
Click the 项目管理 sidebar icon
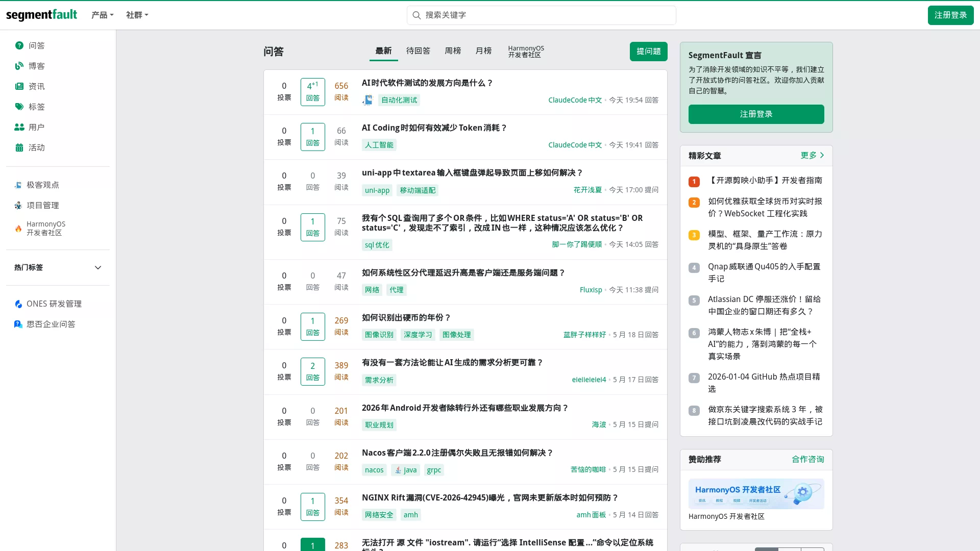click(x=18, y=205)
